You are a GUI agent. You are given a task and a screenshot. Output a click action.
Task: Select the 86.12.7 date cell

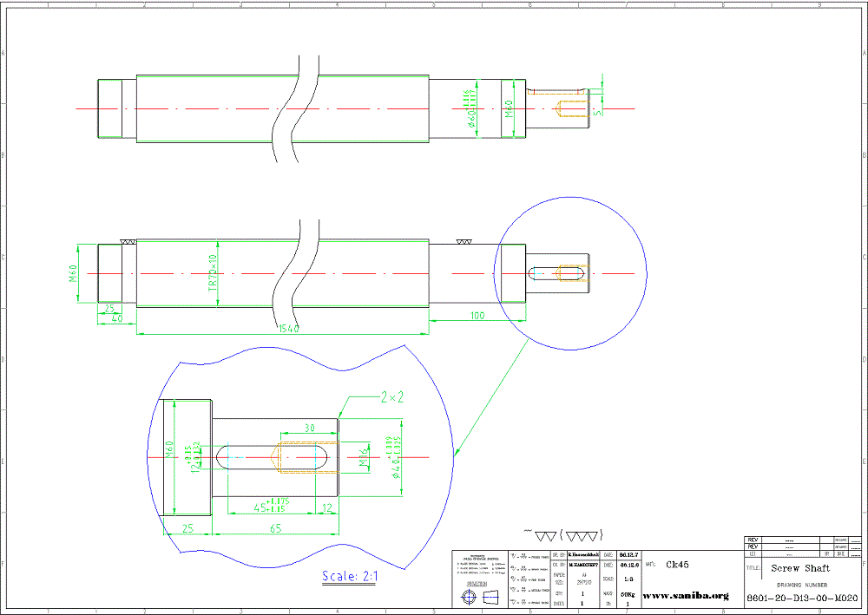[628, 554]
